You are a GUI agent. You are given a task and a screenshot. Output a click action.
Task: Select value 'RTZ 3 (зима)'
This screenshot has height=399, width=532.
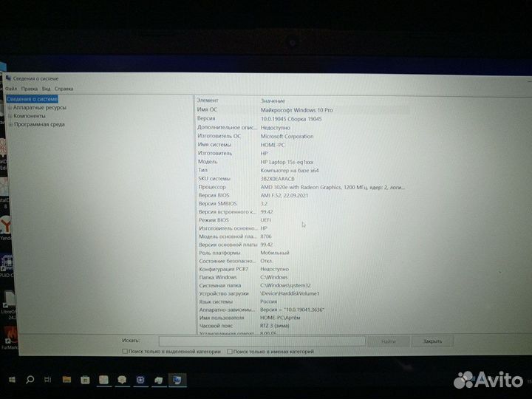tap(275, 326)
